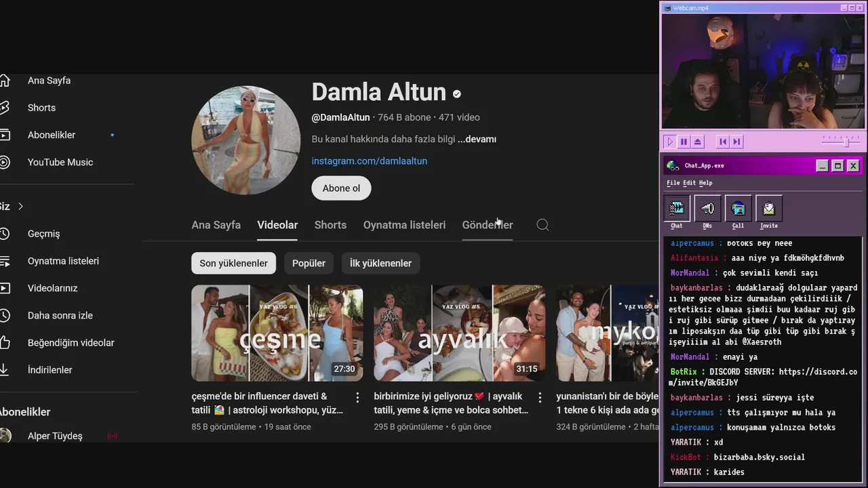Open Daha sonra izle list

coord(60,315)
